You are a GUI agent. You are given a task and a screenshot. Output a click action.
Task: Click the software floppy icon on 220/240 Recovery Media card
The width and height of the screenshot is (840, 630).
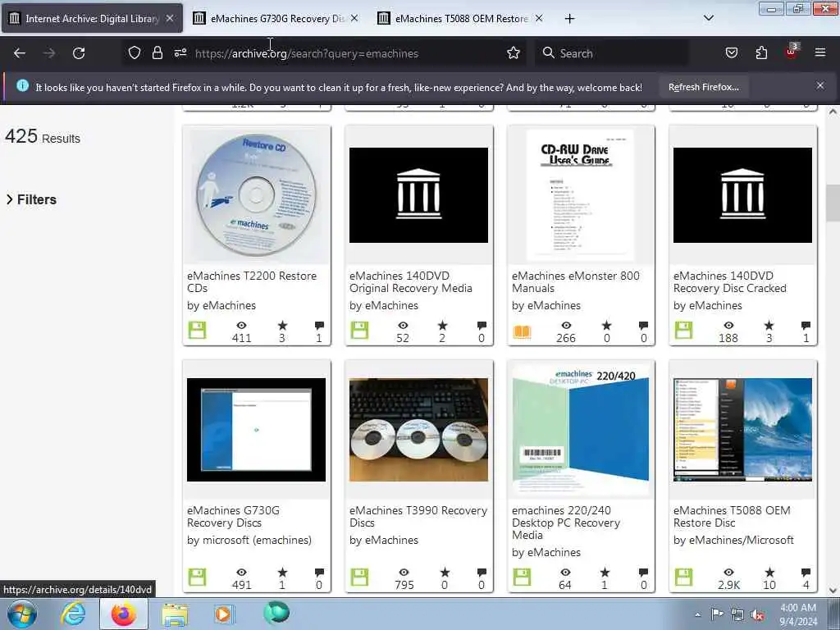click(522, 577)
